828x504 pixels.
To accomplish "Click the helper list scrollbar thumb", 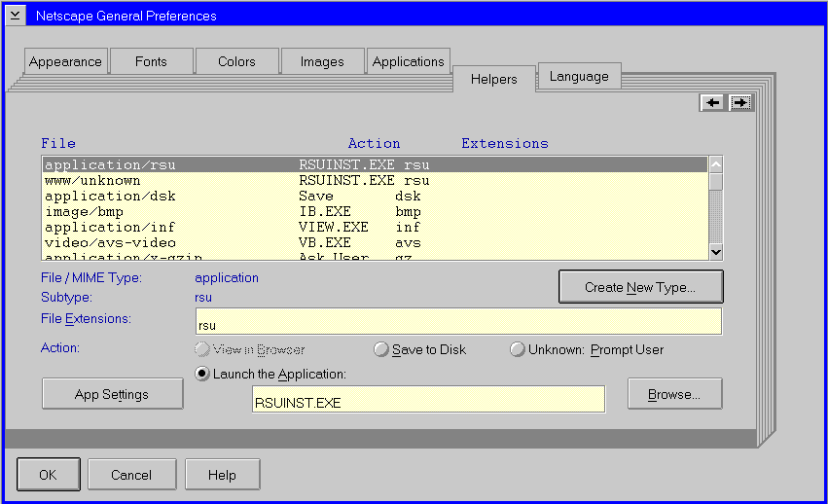I will [x=716, y=182].
